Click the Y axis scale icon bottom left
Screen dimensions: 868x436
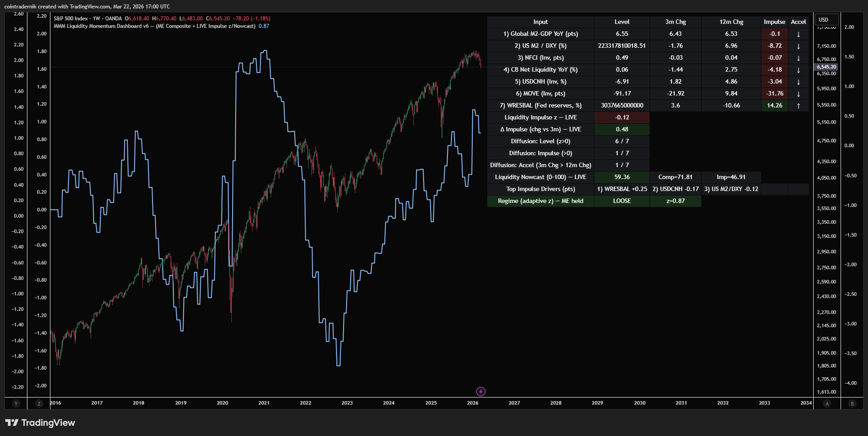(x=16, y=404)
